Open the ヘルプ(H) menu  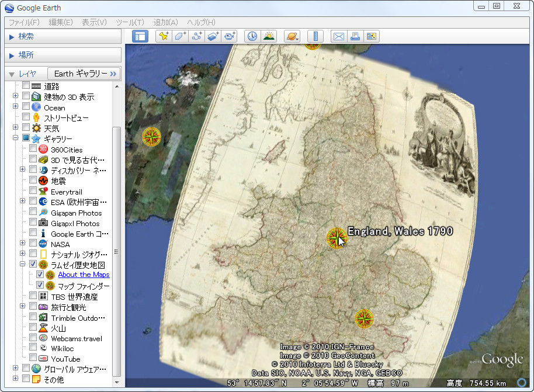click(x=201, y=22)
